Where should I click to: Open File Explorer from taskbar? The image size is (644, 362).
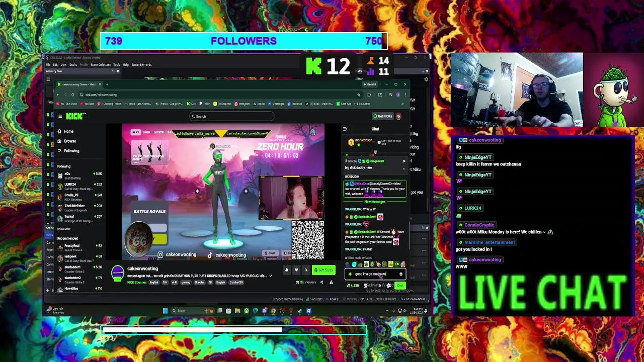[x=237, y=311]
